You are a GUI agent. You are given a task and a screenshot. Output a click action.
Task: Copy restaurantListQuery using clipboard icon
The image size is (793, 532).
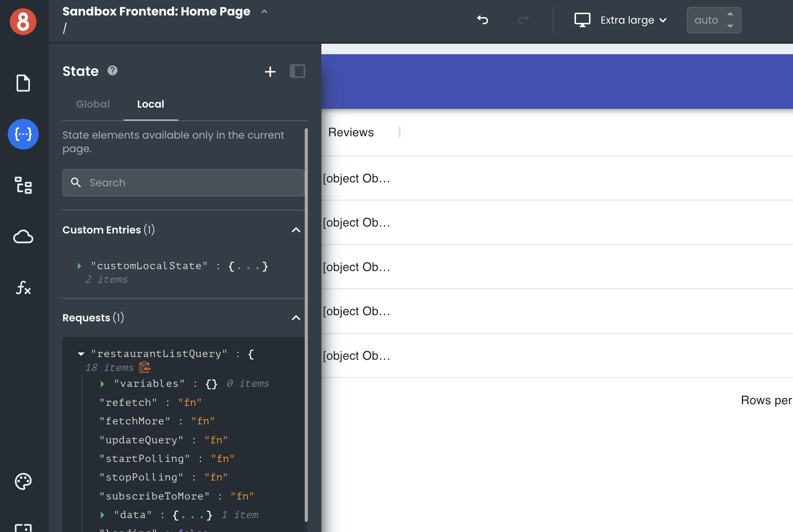click(x=145, y=367)
